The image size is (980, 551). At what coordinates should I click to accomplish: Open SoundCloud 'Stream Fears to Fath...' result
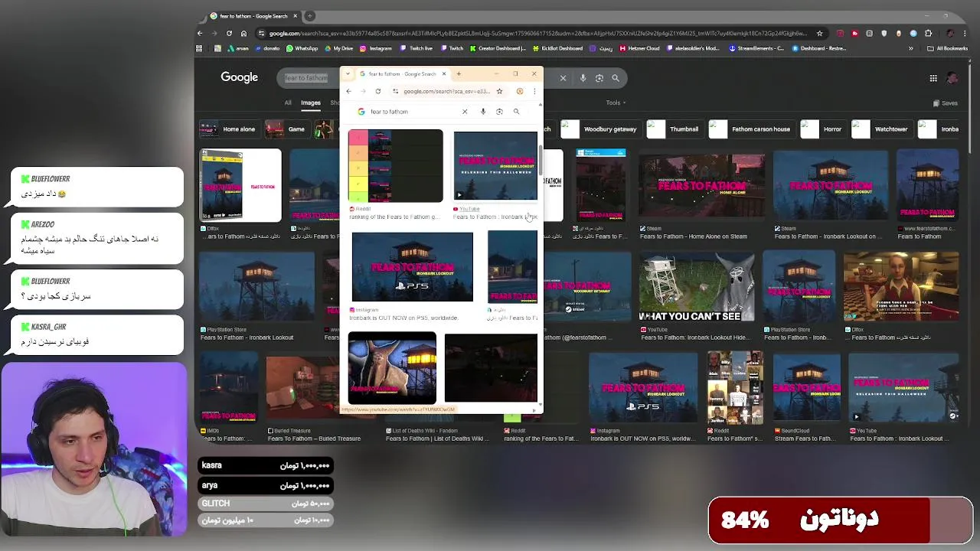(x=808, y=389)
